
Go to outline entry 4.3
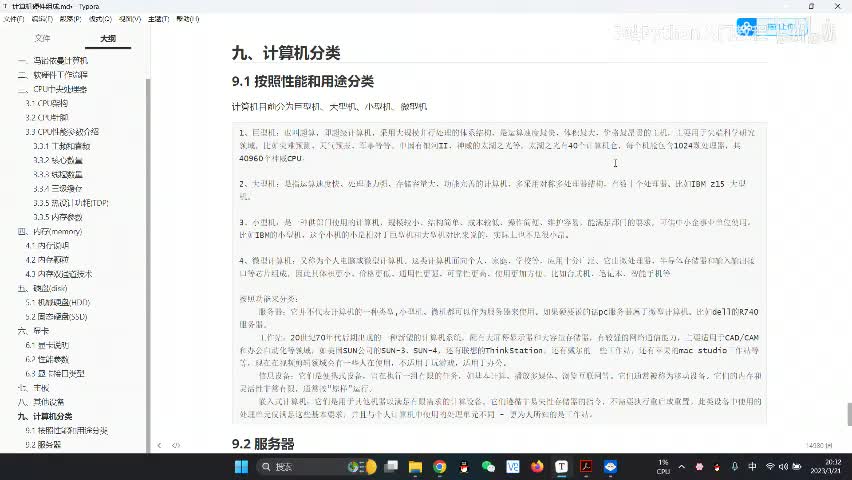tap(59, 274)
